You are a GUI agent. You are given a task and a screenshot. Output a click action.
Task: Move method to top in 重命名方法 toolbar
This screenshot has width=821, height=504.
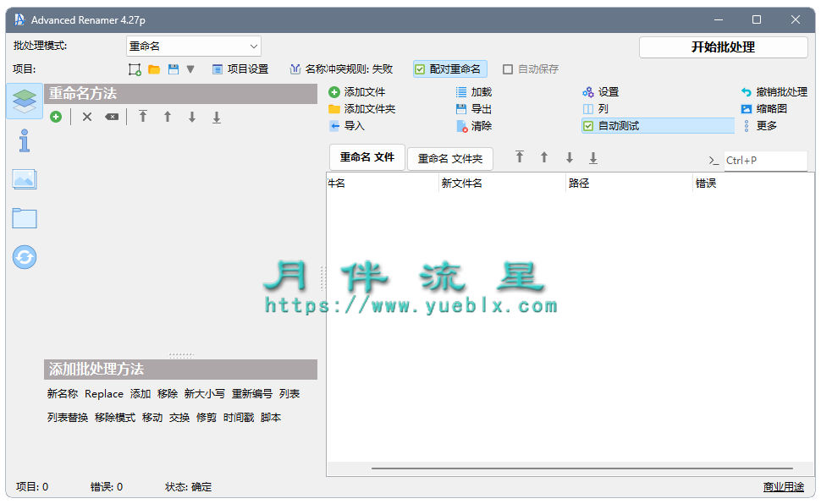click(143, 116)
